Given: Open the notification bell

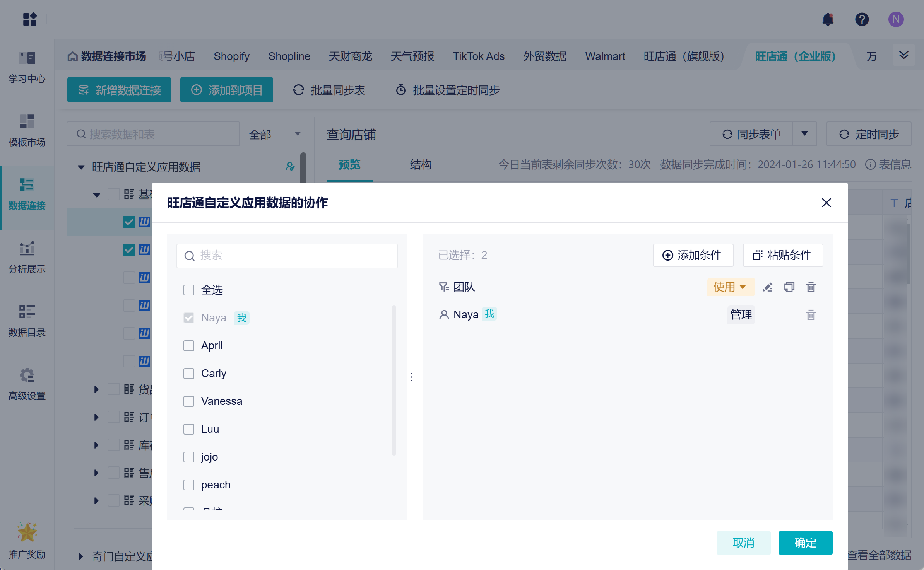Looking at the screenshot, I should [x=828, y=19].
